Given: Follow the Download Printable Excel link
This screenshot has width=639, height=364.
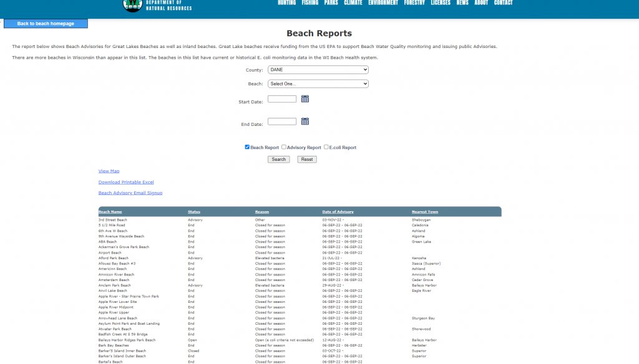Looking at the screenshot, I should tap(126, 182).
